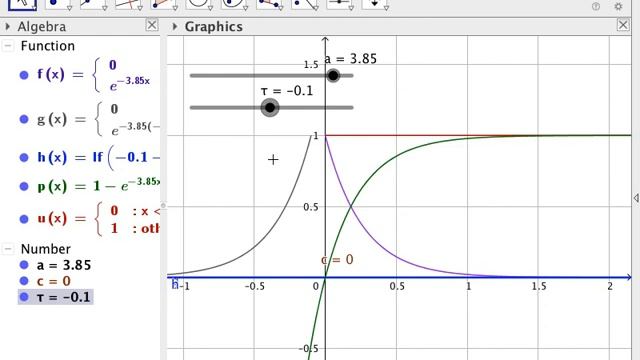Screen dimensions: 640x360
Task: Select the Circle tool
Action: (x=197, y=4)
